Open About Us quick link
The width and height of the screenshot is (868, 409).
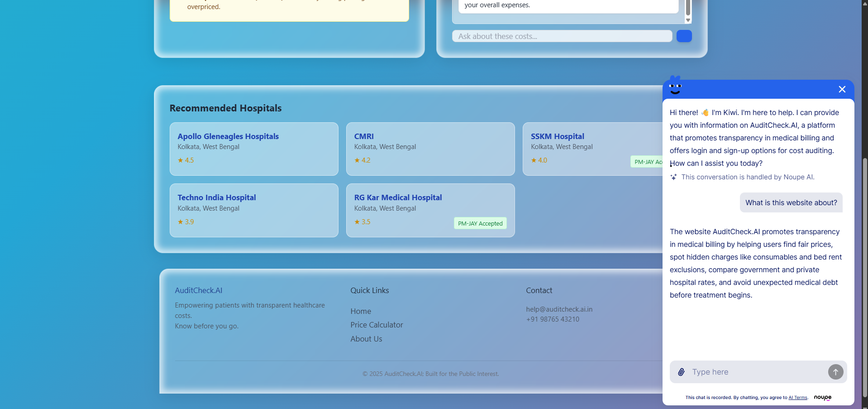[x=366, y=339]
